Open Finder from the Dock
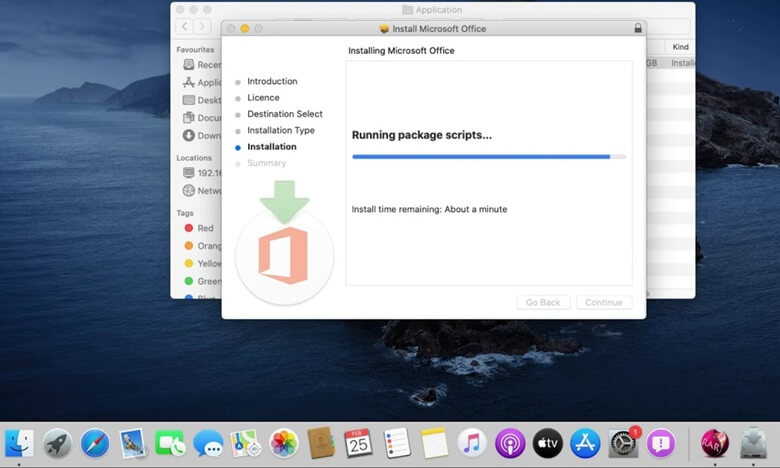Viewport: 780px width, 468px height. [19, 443]
